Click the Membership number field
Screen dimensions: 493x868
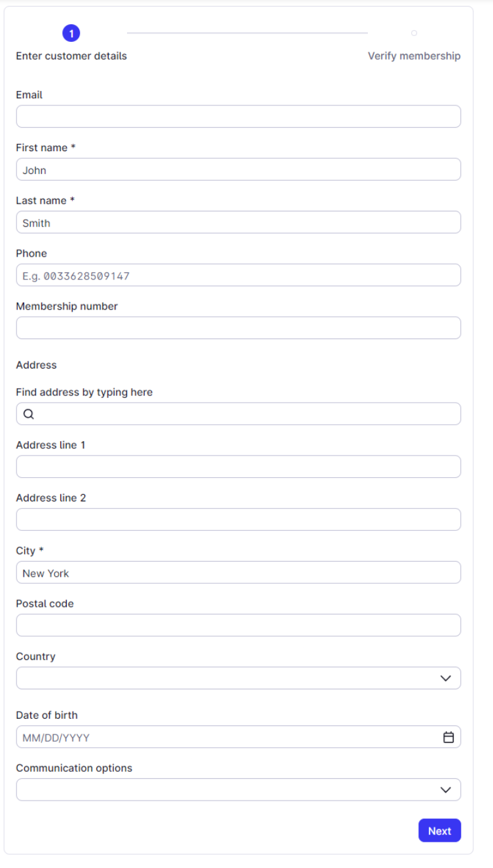click(238, 327)
